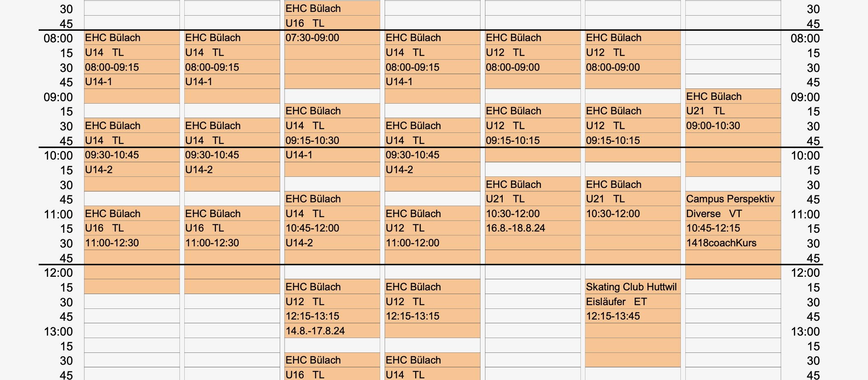Click the 1418coachKurs note text
868x380 pixels.
(721, 243)
